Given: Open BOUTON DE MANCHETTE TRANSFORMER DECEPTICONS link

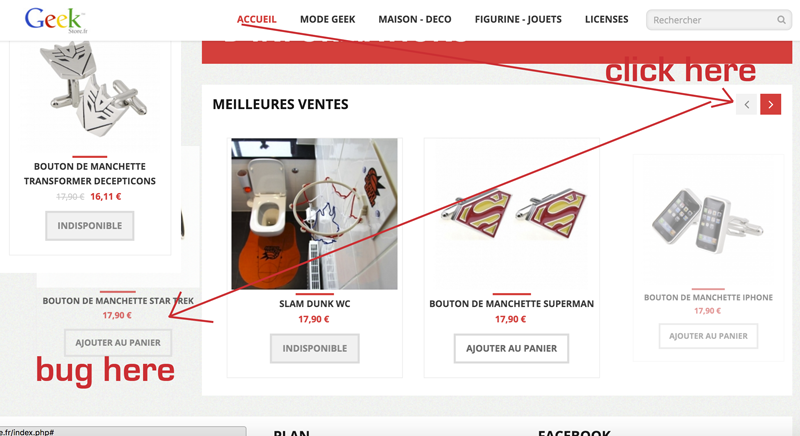Looking at the screenshot, I should pyautogui.click(x=90, y=174).
